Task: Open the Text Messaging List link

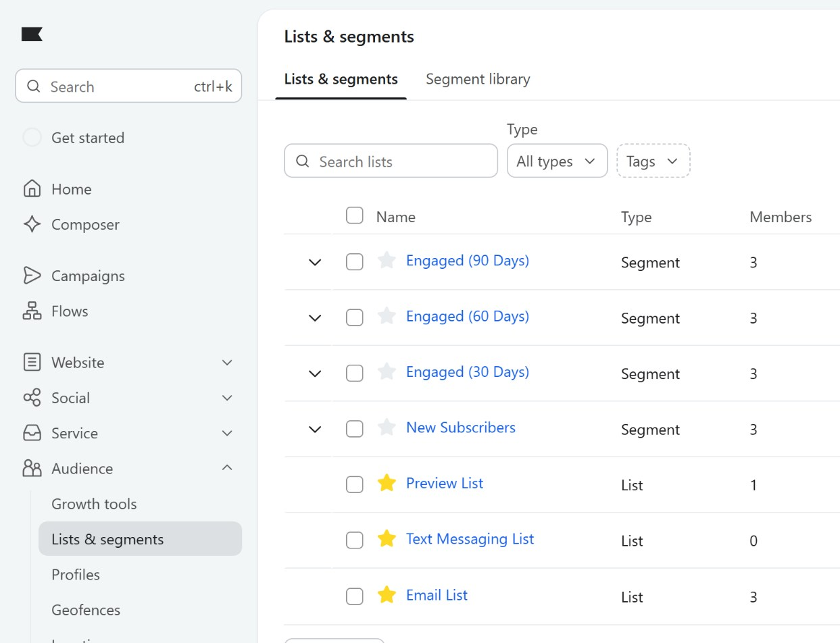Action: [x=470, y=539]
